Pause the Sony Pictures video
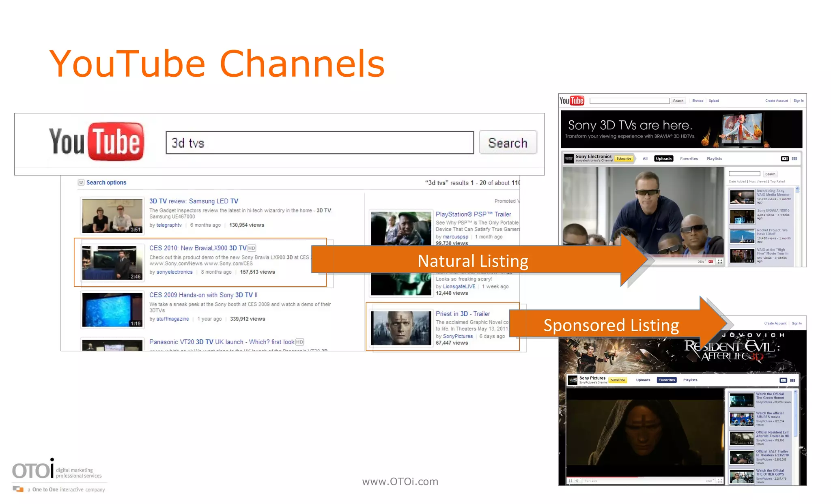The width and height of the screenshot is (831, 504). [x=570, y=480]
